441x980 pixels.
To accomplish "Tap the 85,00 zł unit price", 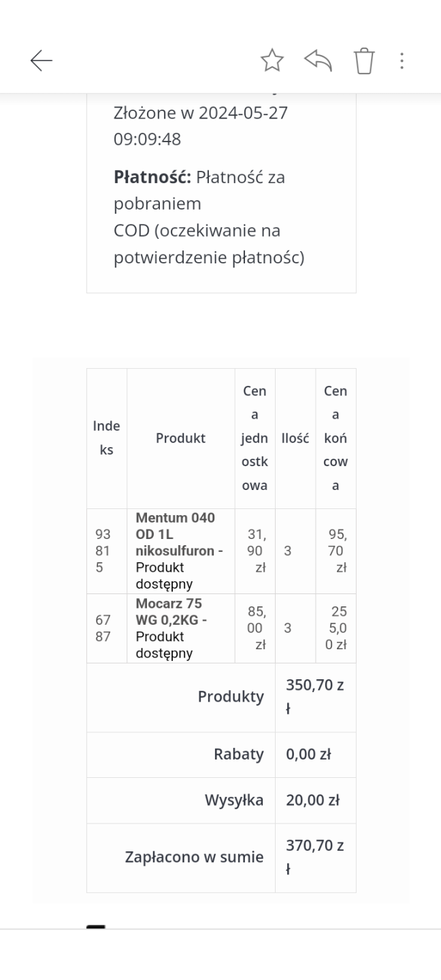I will [255, 628].
